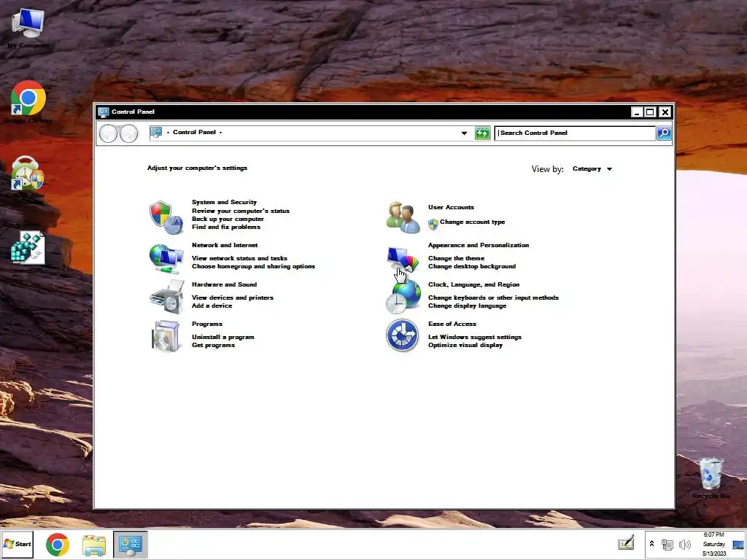Click Uninstall a program link
This screenshot has height=560, width=747.
click(x=222, y=337)
